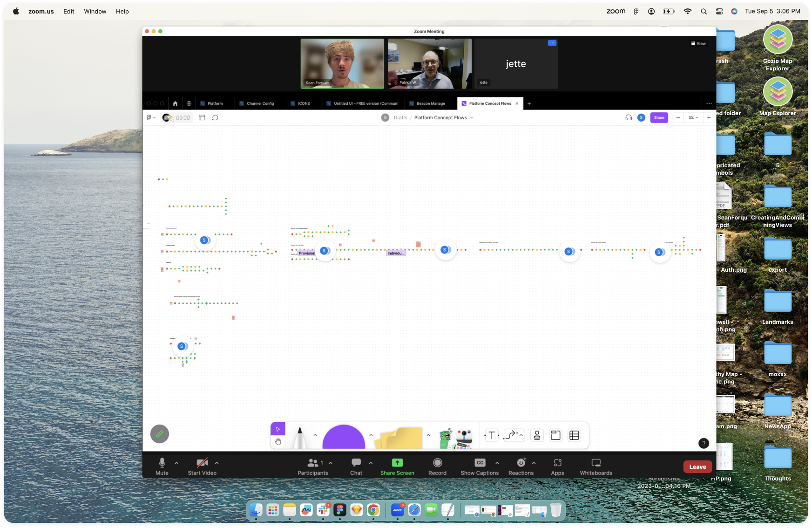Toggle the pages layout panel icon

pos(202,117)
